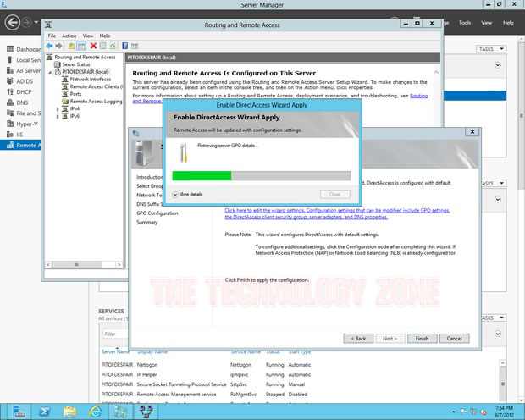This screenshot has height=420, width=525.
Task: Select Server Status in the console tree
Action: click(x=76, y=64)
